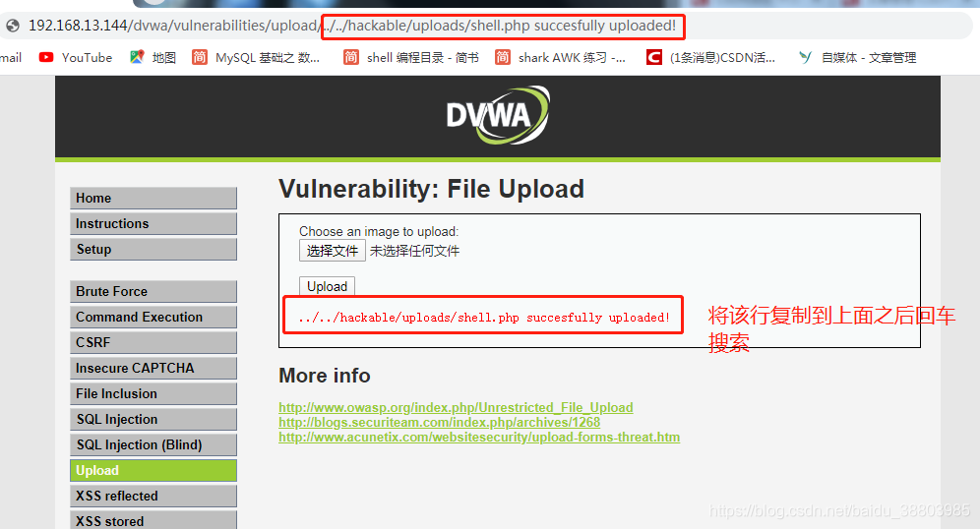Click the 选择文件 choose file button
980x529 pixels.
point(332,251)
